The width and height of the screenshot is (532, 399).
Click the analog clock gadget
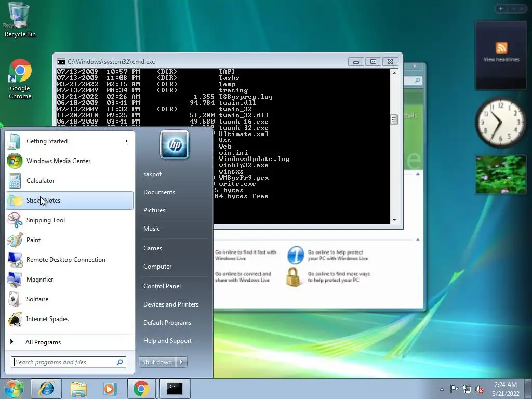coord(500,123)
